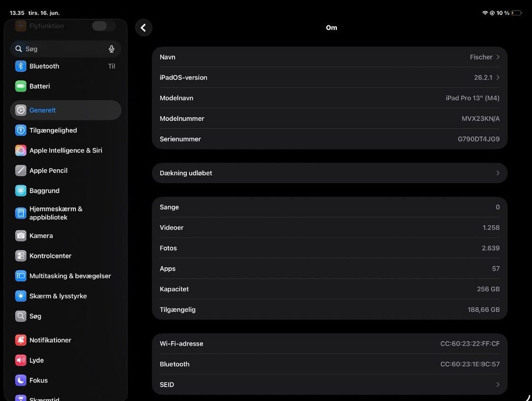532x401 pixels.
Task: Open the SEID row chevron
Action: point(498,384)
